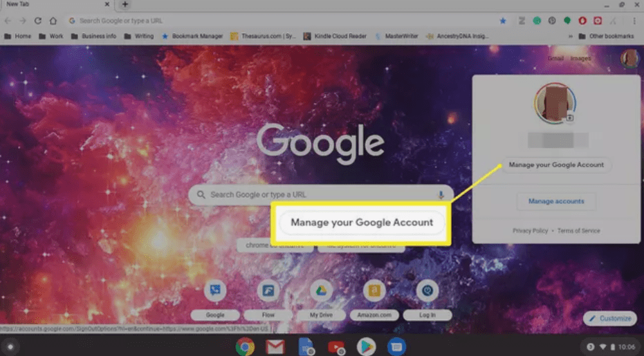Select the New Tab tab
This screenshot has width=644, height=356.
click(57, 4)
